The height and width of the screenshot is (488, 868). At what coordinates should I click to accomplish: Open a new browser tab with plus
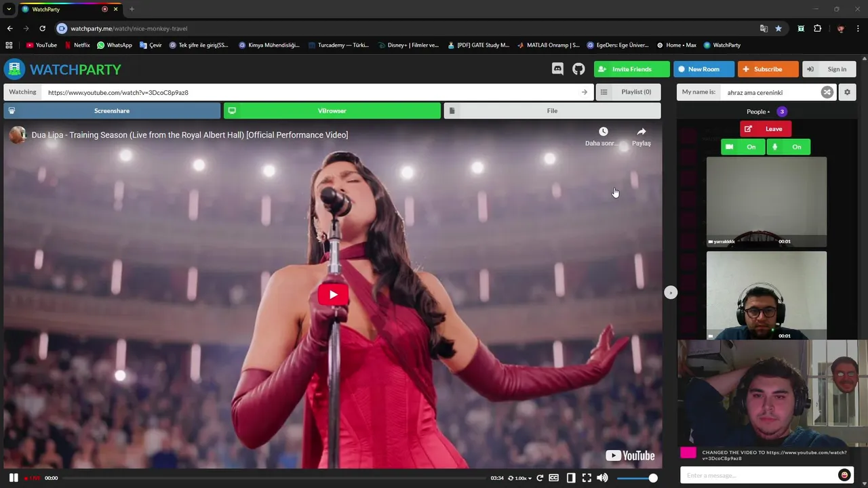[x=132, y=9]
